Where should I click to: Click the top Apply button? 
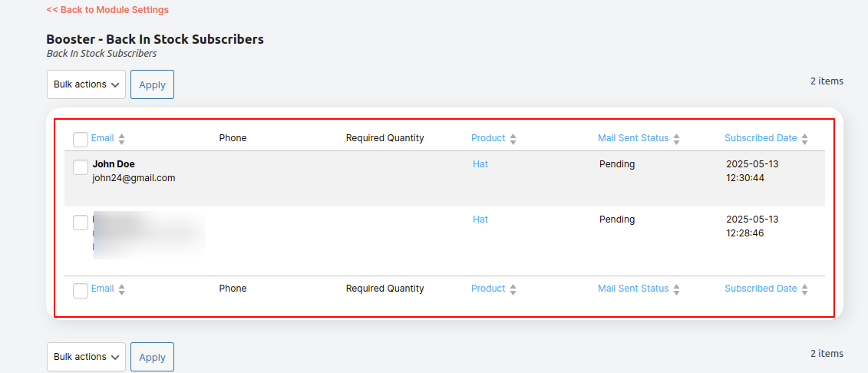point(152,84)
